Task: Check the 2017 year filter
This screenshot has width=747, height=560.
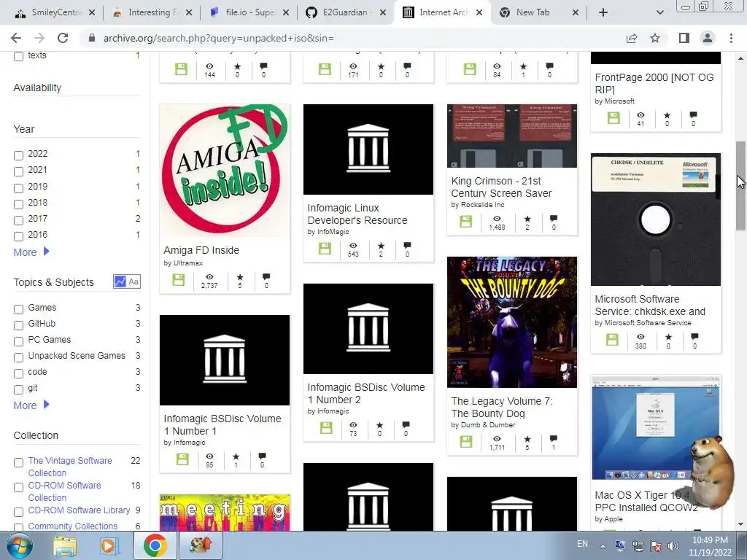Action: coord(18,220)
